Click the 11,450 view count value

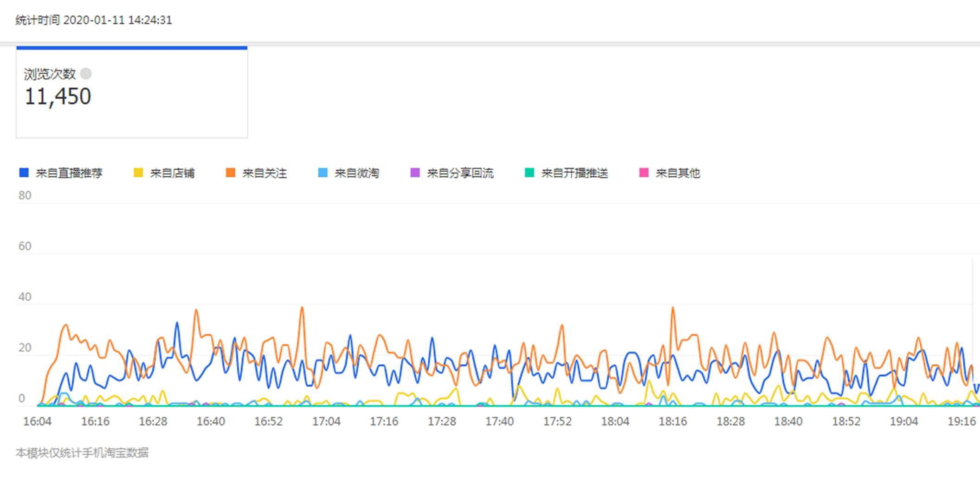point(58,97)
